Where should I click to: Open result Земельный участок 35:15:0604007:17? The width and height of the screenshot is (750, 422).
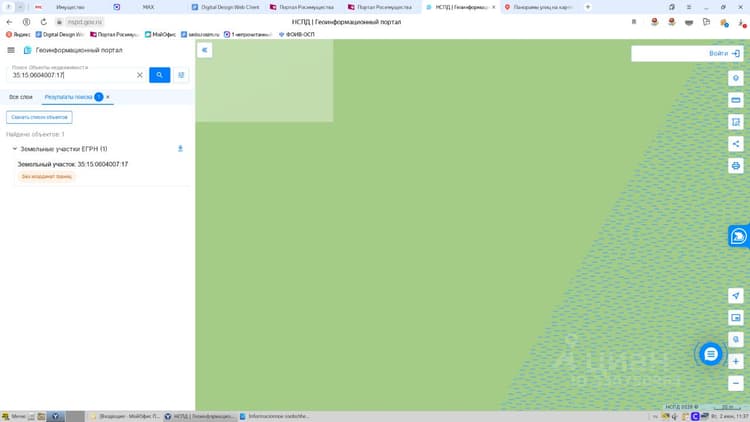(x=73, y=164)
